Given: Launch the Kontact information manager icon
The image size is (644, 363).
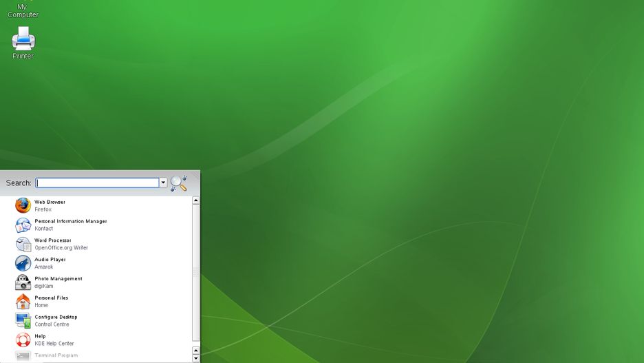Looking at the screenshot, I should coord(23,225).
